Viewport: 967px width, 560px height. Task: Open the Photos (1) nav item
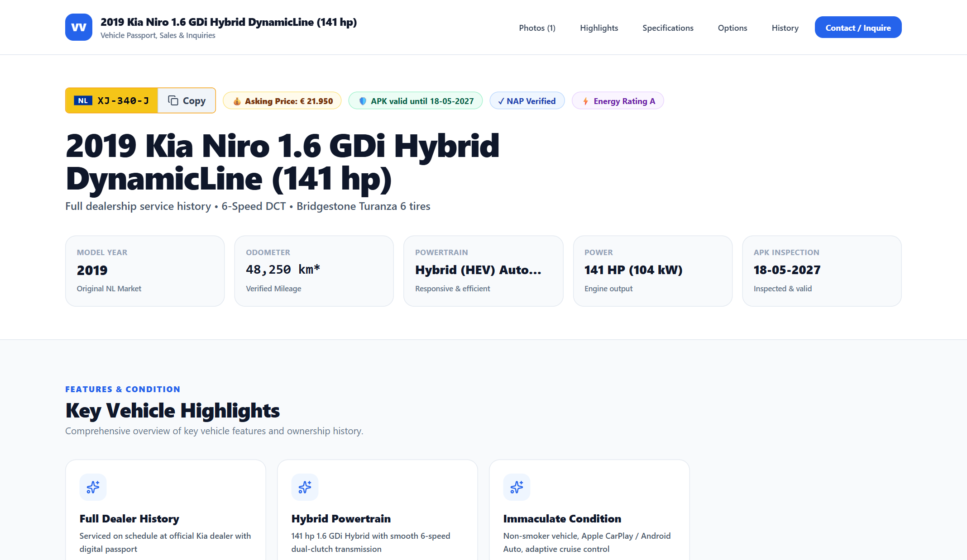[537, 28]
